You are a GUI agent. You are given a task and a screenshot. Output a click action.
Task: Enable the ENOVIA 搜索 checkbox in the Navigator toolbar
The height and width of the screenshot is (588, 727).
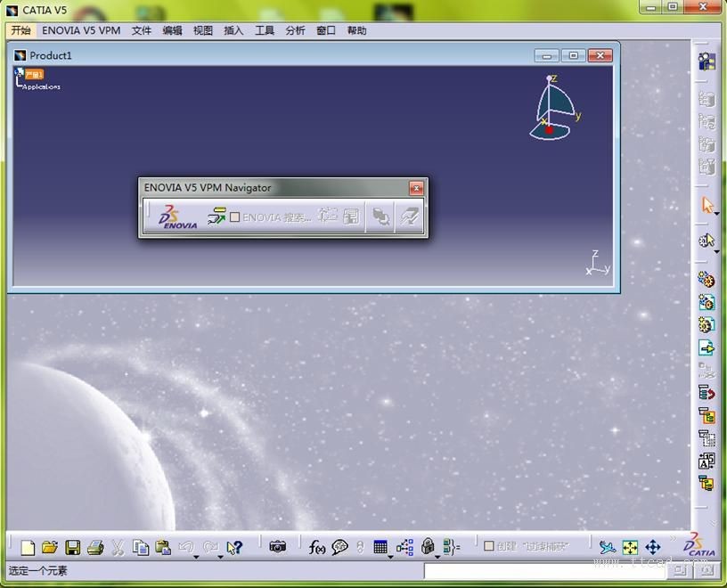point(234,215)
